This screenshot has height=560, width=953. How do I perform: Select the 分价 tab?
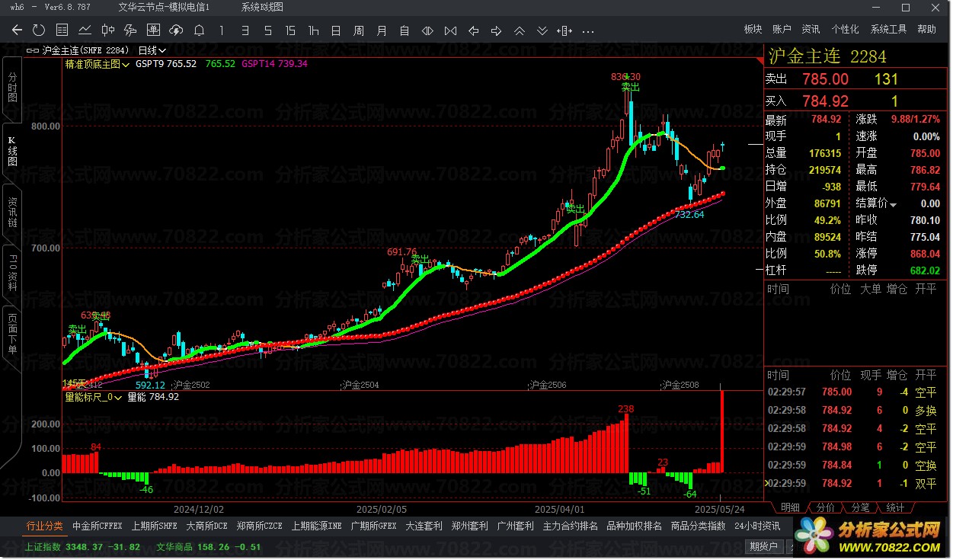coord(825,507)
